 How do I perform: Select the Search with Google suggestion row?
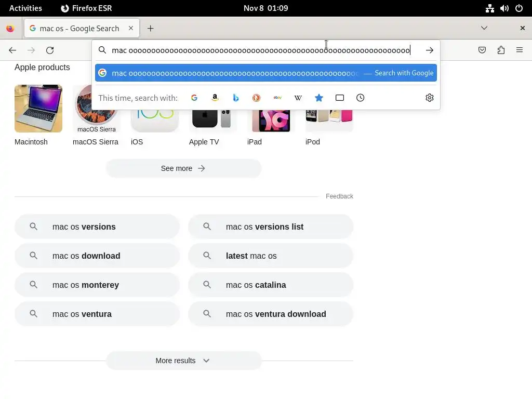tap(265, 73)
